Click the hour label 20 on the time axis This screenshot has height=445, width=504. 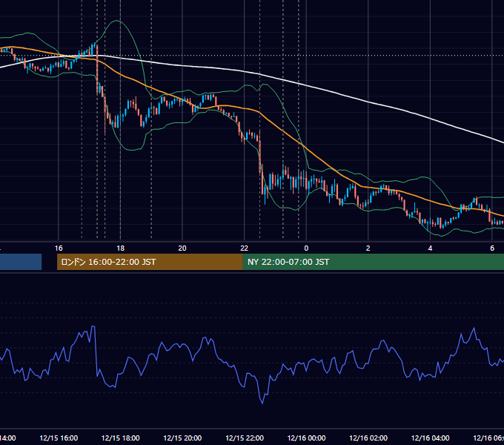coord(182,248)
